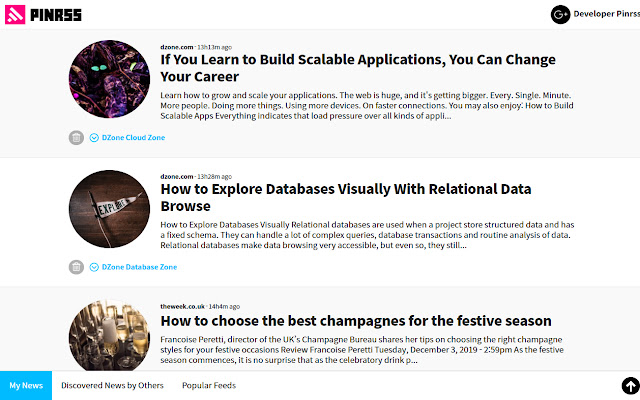Delete the scalable applications article

click(x=76, y=138)
